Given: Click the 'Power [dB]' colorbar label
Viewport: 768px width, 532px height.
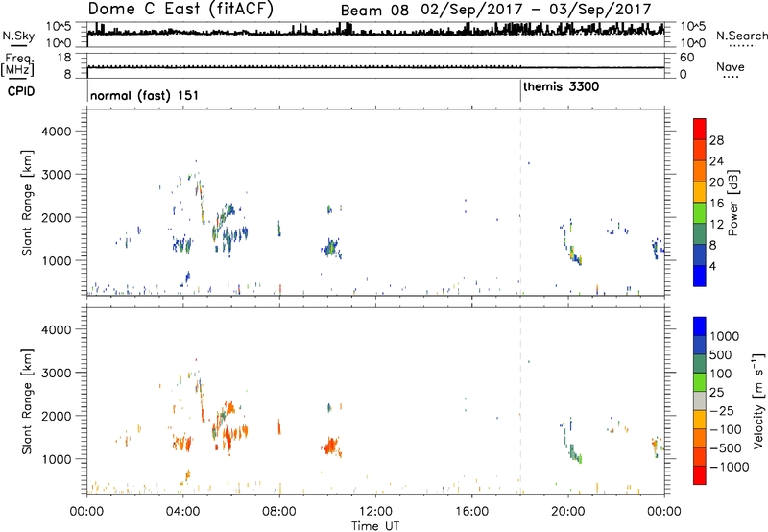Looking at the screenshot, I should click(x=733, y=203).
